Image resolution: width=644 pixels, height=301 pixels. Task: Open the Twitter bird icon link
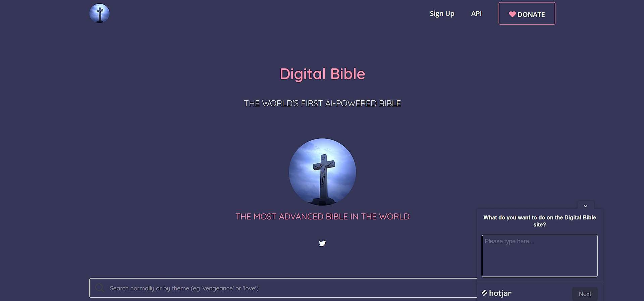click(322, 243)
